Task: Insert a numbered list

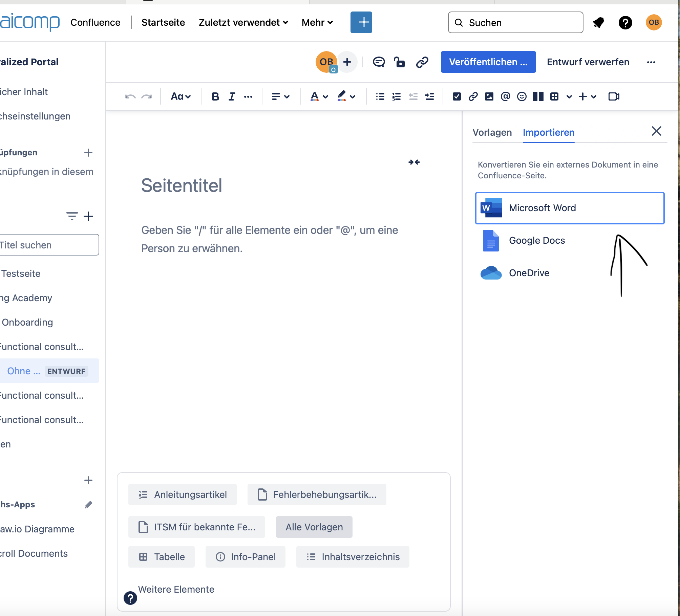Action: click(x=396, y=97)
